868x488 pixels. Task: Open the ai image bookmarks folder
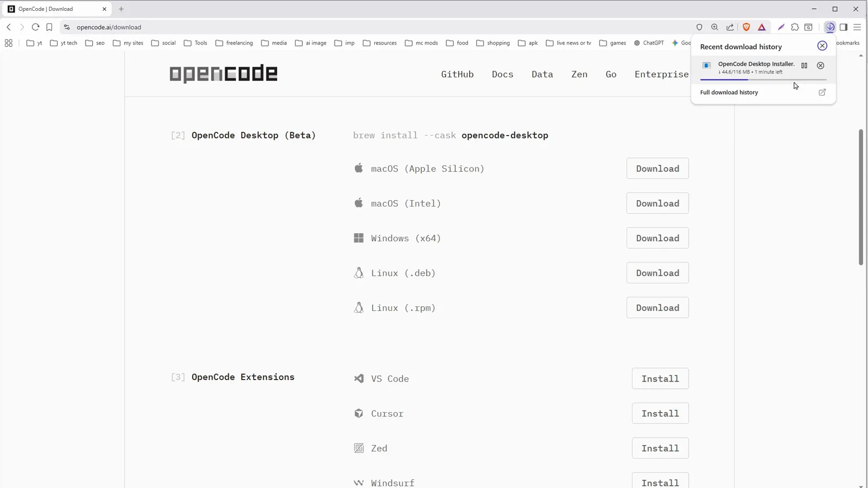coord(311,43)
